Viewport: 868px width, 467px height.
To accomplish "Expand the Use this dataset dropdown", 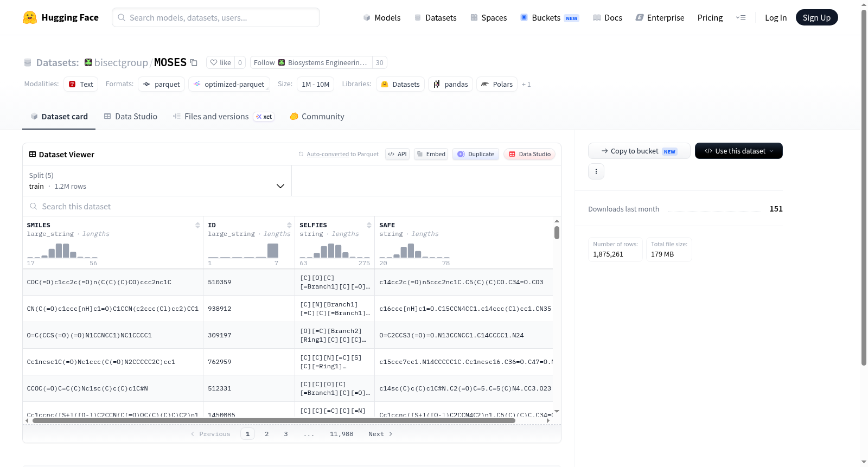I will tap(739, 151).
